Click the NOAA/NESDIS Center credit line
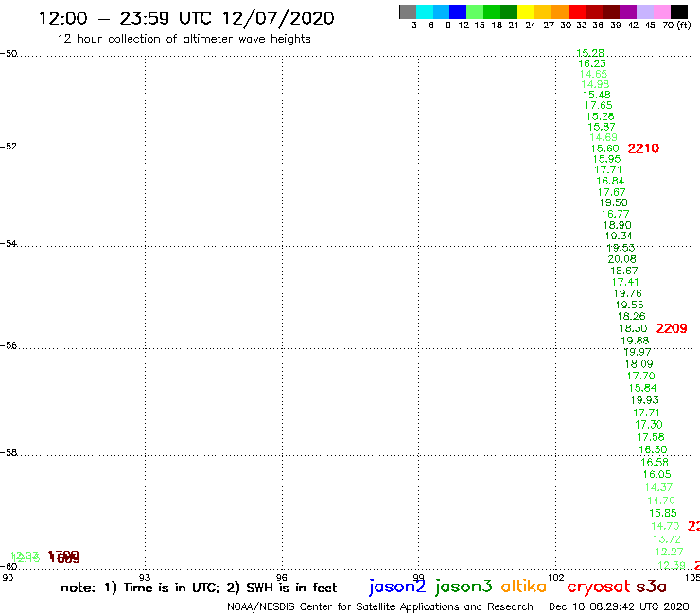Viewport: 700px width, 615px height. (380, 607)
